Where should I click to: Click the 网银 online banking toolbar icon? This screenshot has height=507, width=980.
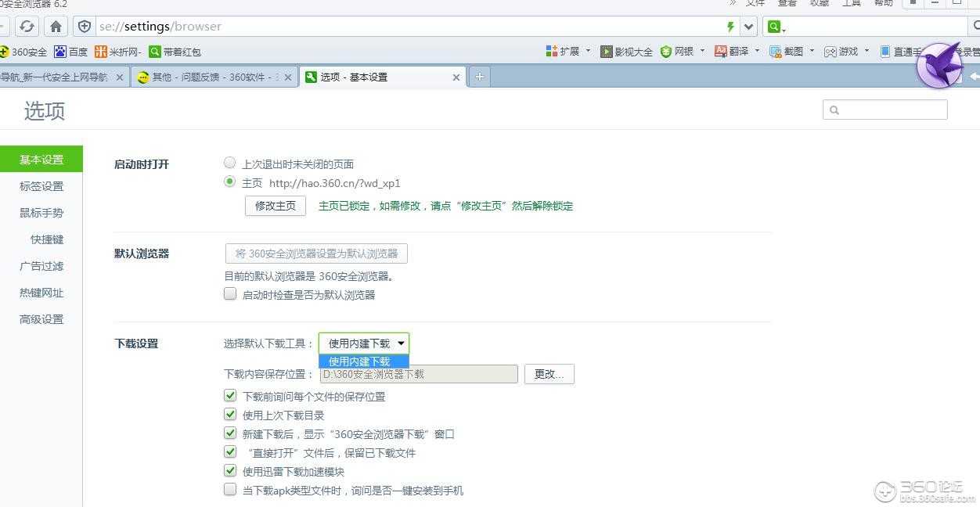677,52
